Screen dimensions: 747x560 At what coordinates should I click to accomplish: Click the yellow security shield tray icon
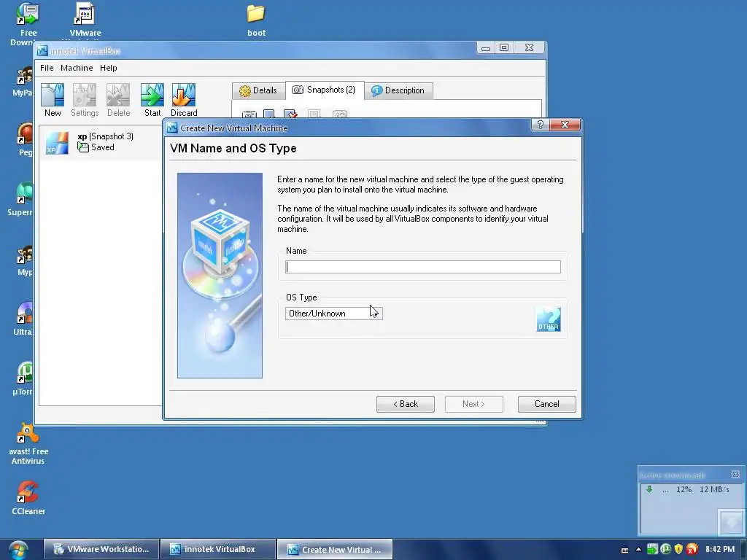[679, 549]
